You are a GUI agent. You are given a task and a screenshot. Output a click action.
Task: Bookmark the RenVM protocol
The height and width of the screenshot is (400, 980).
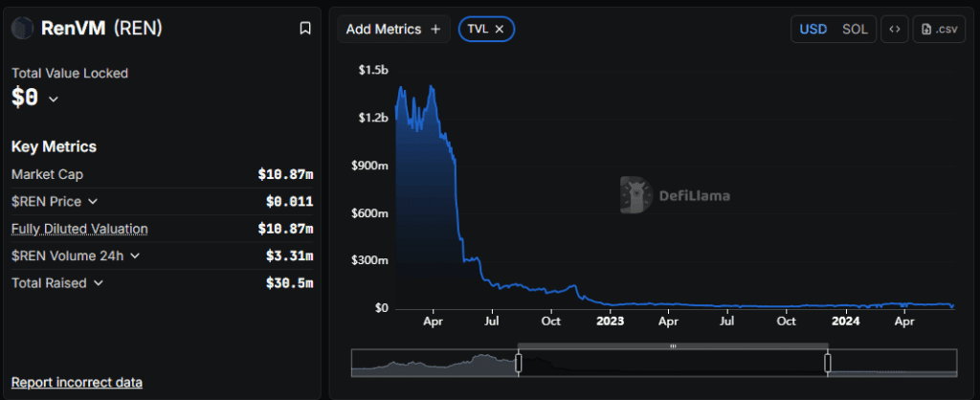click(x=305, y=29)
